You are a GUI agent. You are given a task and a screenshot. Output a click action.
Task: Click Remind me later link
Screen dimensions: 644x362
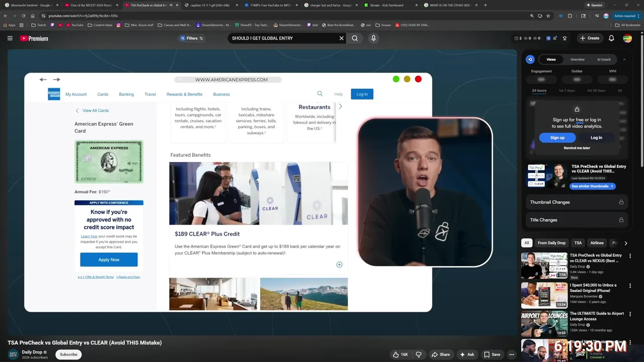577,148
